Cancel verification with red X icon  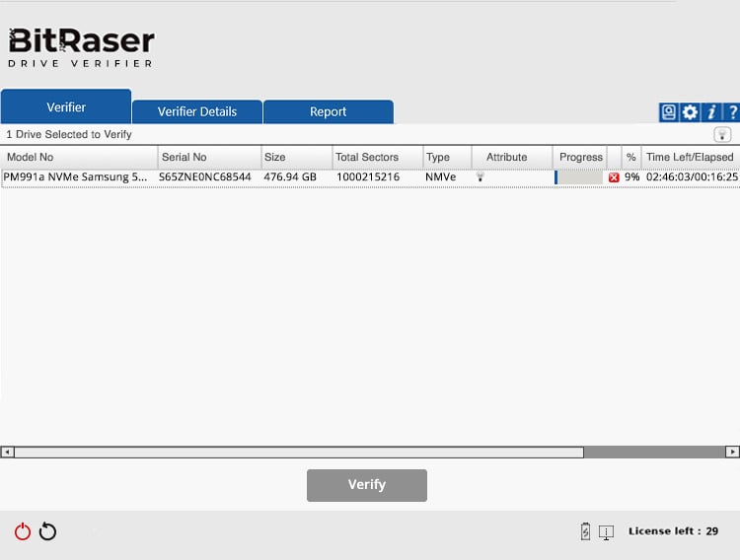[614, 177]
